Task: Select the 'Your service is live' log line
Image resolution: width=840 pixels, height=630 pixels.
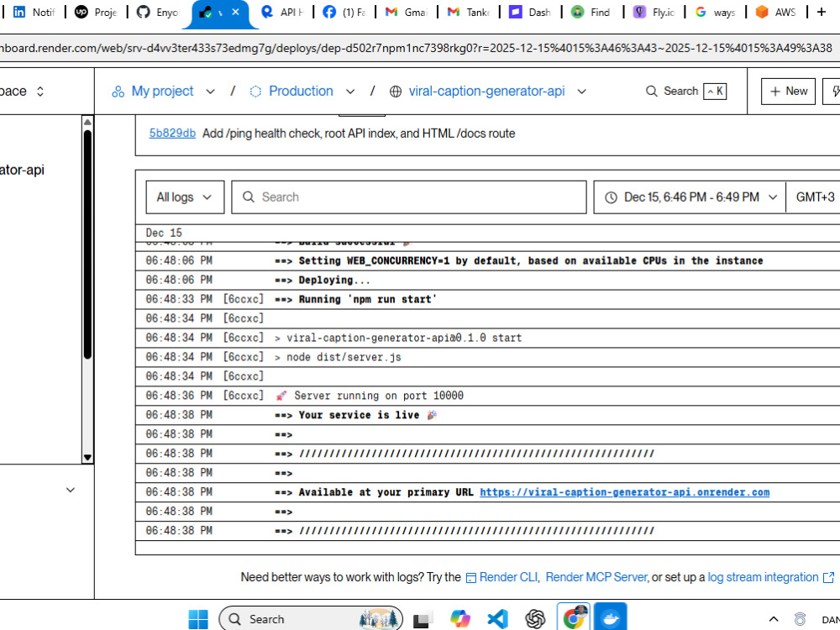Action: point(487,415)
